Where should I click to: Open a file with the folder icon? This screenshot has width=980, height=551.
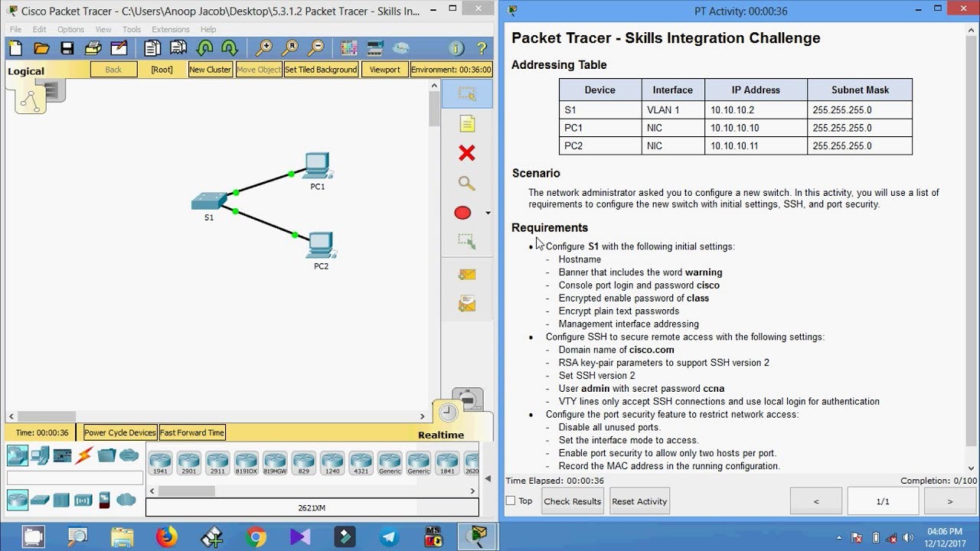click(x=41, y=48)
